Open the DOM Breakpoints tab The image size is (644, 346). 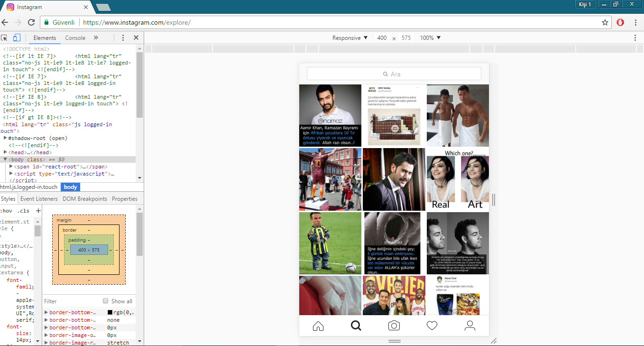pyautogui.click(x=85, y=199)
